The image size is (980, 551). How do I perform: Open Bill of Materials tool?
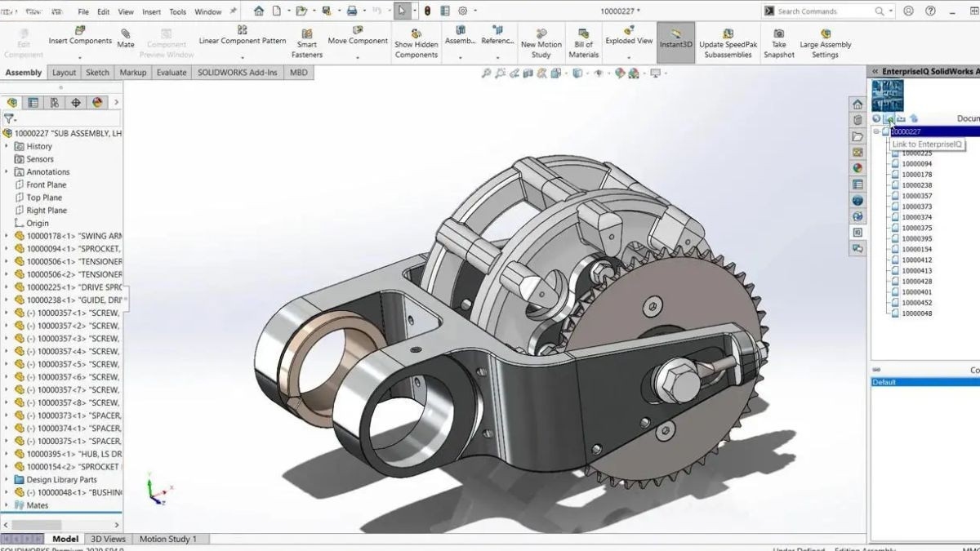(583, 43)
